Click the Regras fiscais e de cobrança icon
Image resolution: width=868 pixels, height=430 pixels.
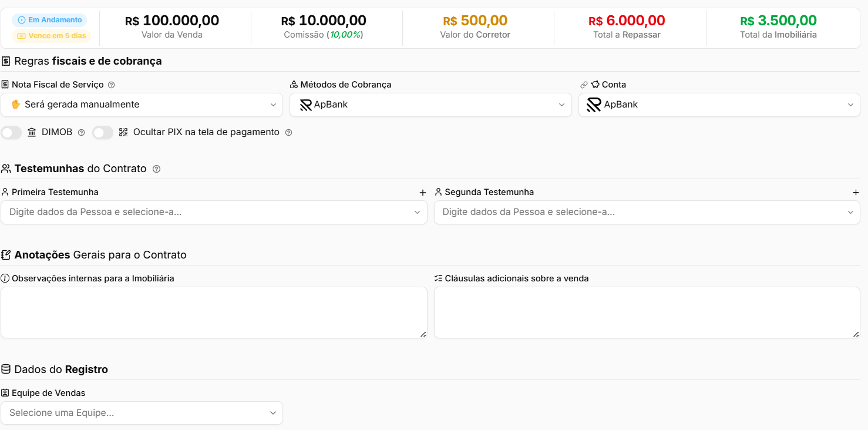[6, 61]
